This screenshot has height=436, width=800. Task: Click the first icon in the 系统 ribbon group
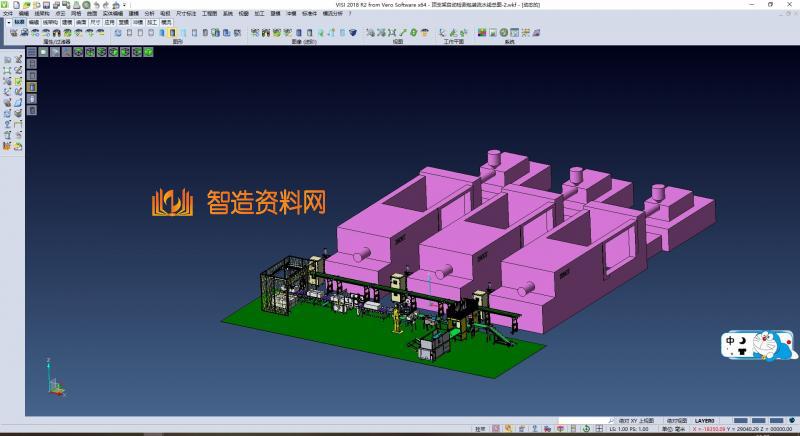coord(481,33)
